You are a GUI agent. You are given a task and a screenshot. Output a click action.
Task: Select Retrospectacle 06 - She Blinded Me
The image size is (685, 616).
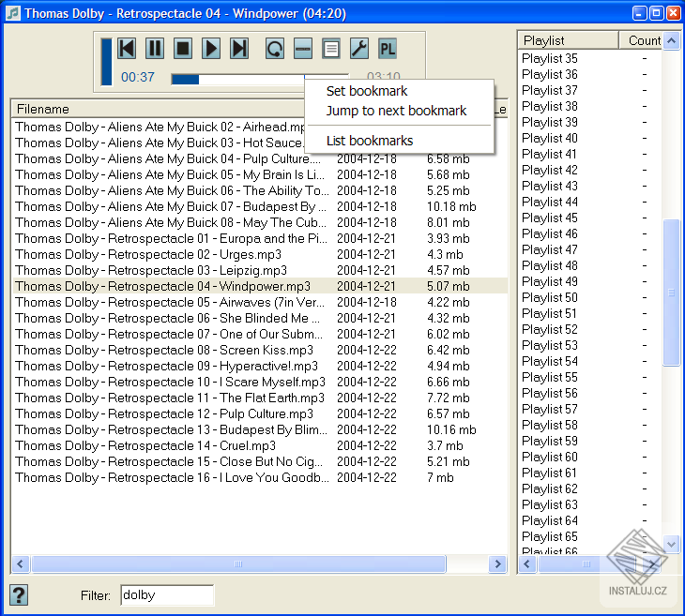[260, 318]
